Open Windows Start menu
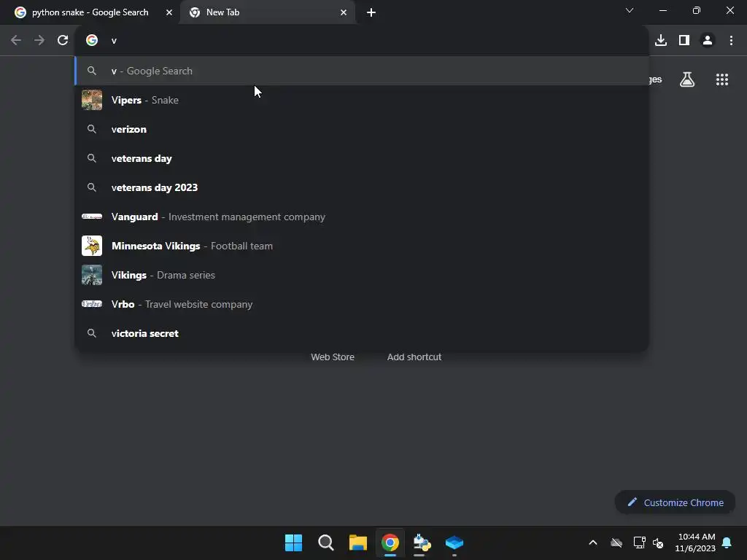Screen dimensions: 747x560 pyautogui.click(x=293, y=542)
